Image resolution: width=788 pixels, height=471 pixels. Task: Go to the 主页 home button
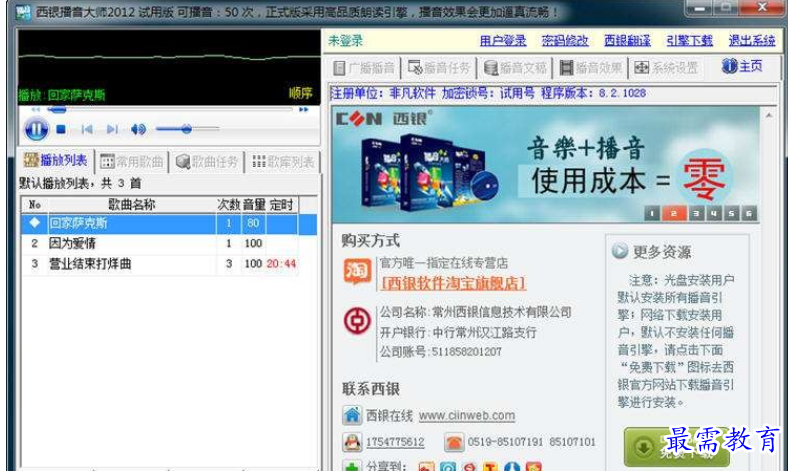pos(742,66)
